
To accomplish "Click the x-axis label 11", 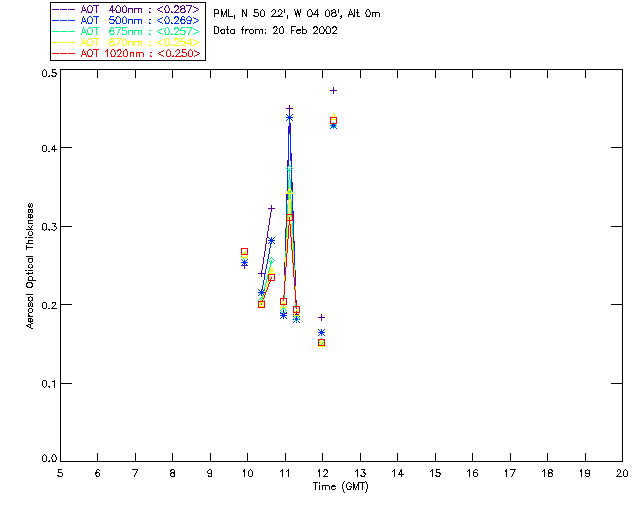I will (285, 473).
